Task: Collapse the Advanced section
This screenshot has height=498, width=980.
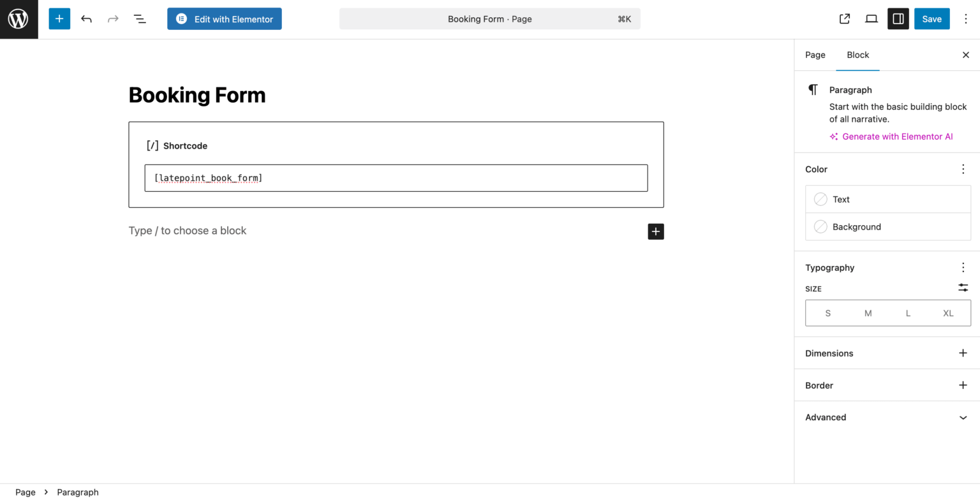Action: pyautogui.click(x=962, y=417)
